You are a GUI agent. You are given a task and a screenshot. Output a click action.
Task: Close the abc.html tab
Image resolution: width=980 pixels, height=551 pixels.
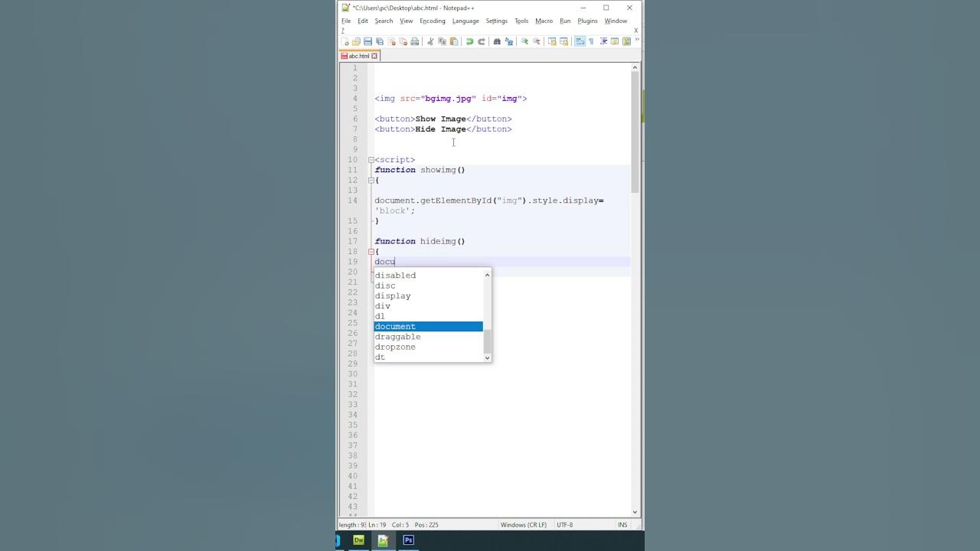pyautogui.click(x=374, y=56)
